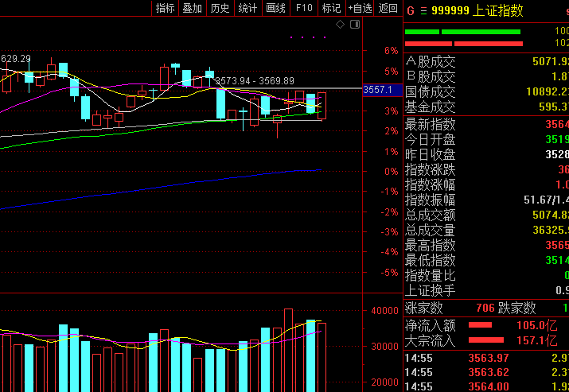Open the 叠加 overlay menu
Viewport: 569px width, 392px height.
pyautogui.click(x=193, y=8)
